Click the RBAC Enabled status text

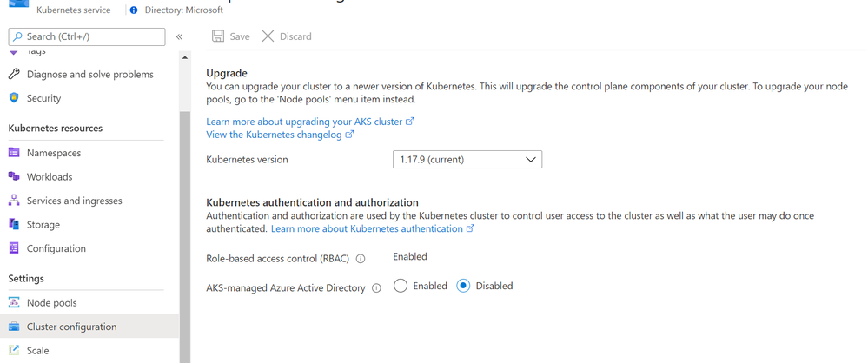click(x=409, y=256)
